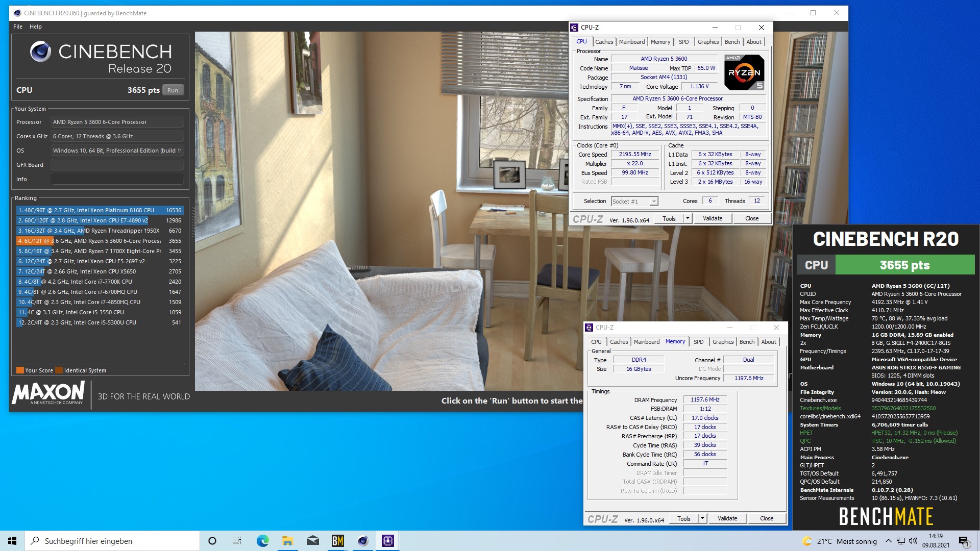
Task: Switch to Cinebench taskbar icon
Action: pos(363,541)
